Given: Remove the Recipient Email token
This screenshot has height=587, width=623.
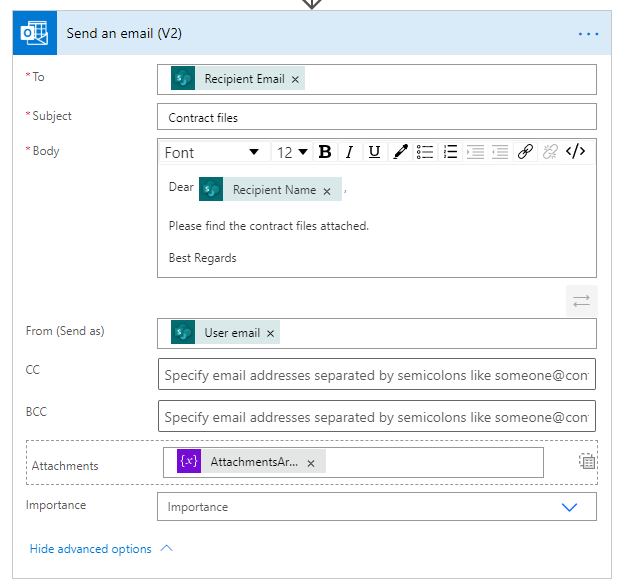Looking at the screenshot, I should [295, 79].
